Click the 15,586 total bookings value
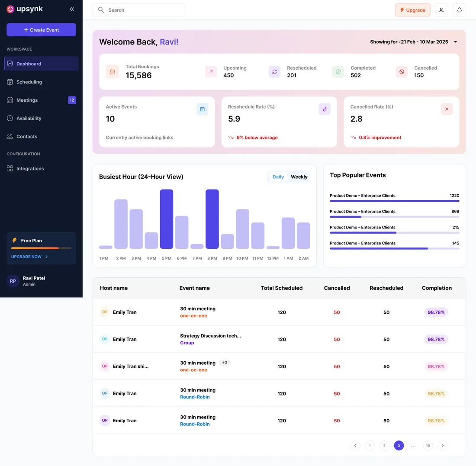The image size is (476, 466). (139, 75)
